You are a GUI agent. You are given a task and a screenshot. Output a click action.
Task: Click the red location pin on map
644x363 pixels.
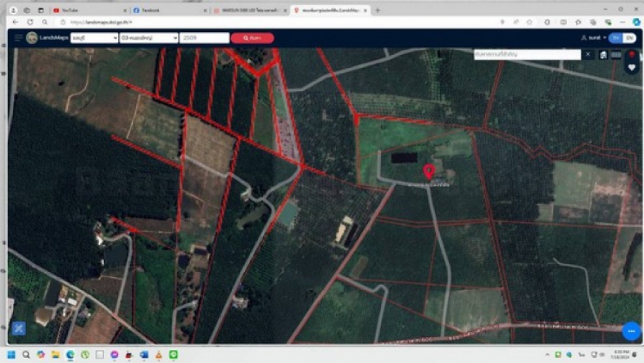click(x=428, y=171)
